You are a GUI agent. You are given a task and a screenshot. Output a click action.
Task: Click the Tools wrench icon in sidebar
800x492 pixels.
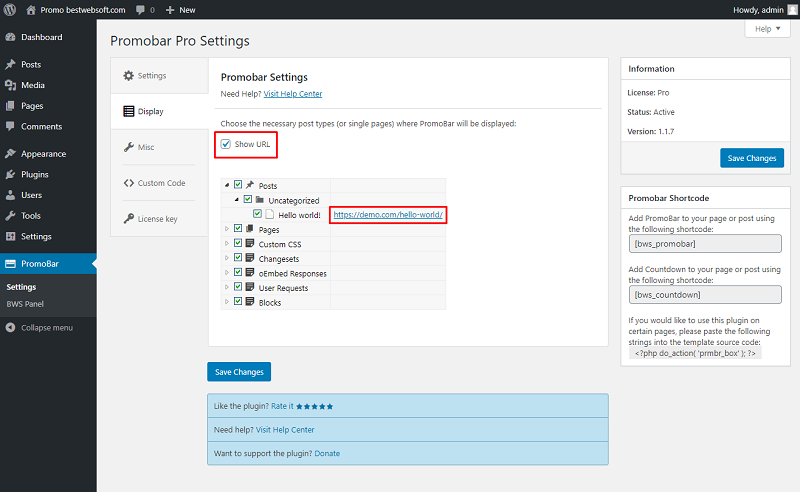10,216
